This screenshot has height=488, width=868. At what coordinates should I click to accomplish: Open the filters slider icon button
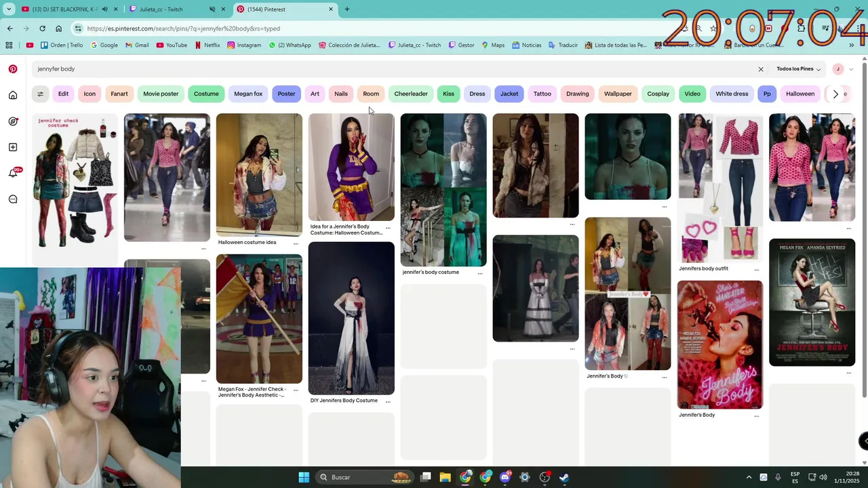pyautogui.click(x=40, y=94)
